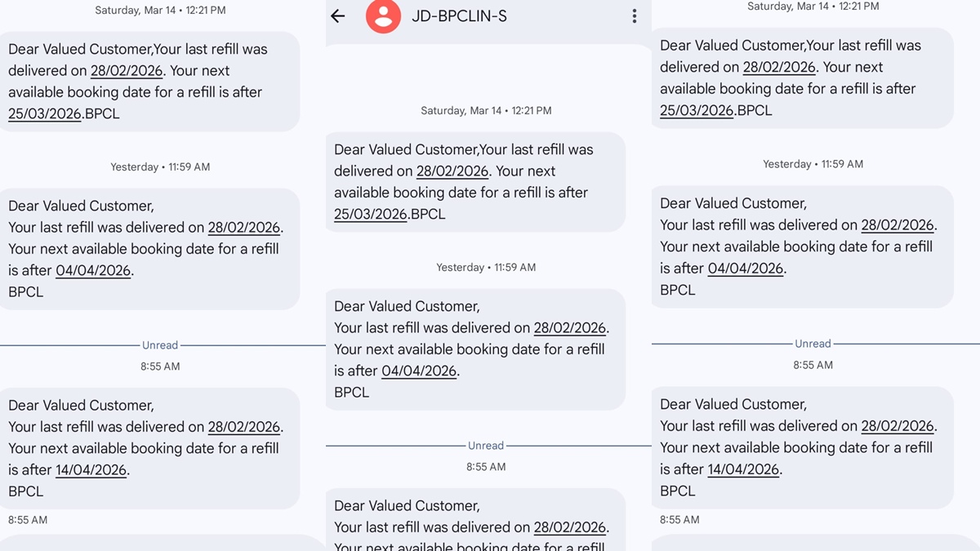This screenshot has height=551, width=980.
Task: Tap the back arrow beside JD-BPCLIN-S
Action: (x=338, y=16)
